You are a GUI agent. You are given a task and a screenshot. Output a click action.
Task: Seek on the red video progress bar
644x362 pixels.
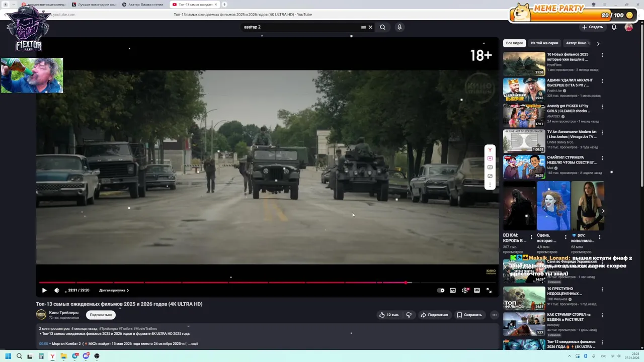coord(267,283)
